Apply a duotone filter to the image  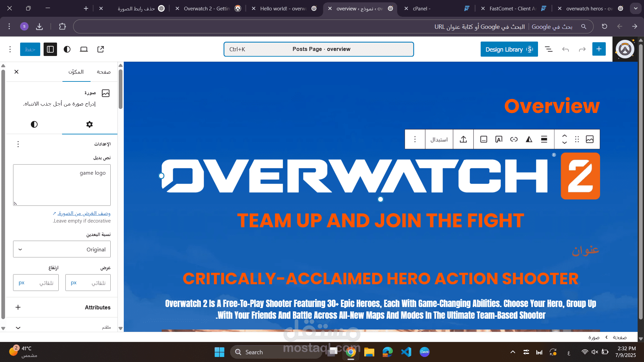(x=529, y=139)
